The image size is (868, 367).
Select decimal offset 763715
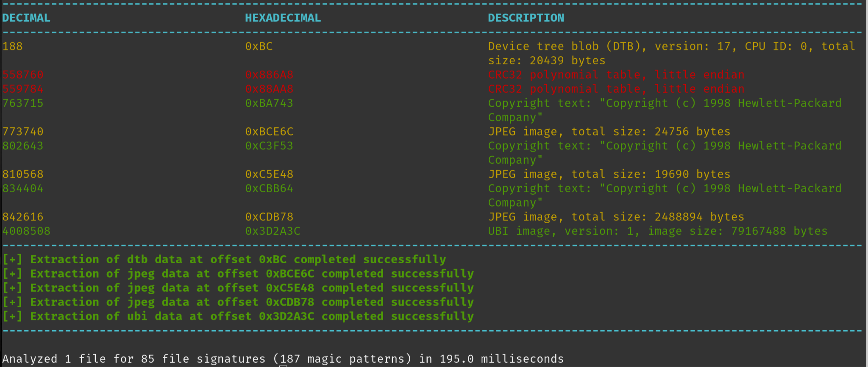tap(23, 103)
